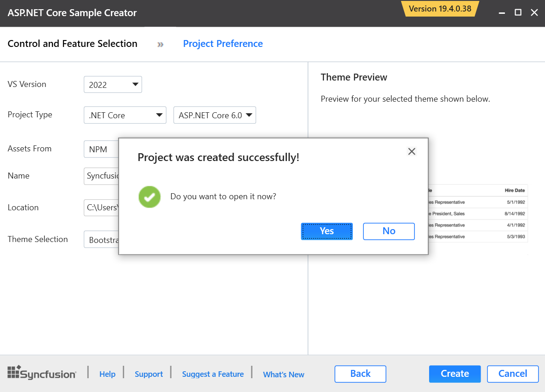545x392 pixels.
Task: Open the Help link
Action: (108, 374)
